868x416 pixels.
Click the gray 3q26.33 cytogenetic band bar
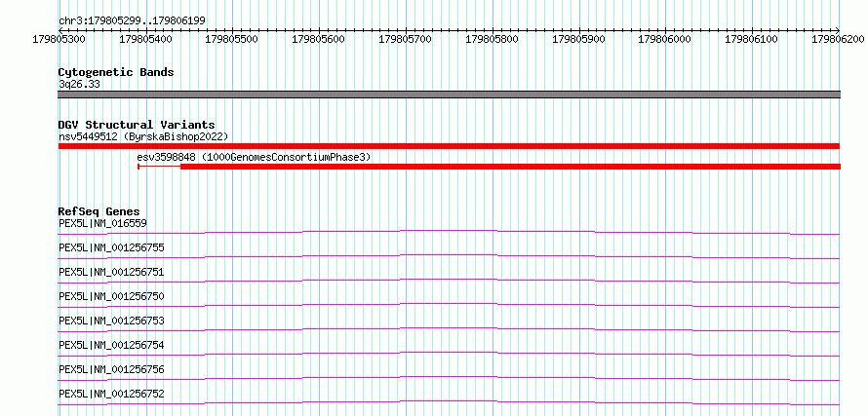(x=449, y=95)
